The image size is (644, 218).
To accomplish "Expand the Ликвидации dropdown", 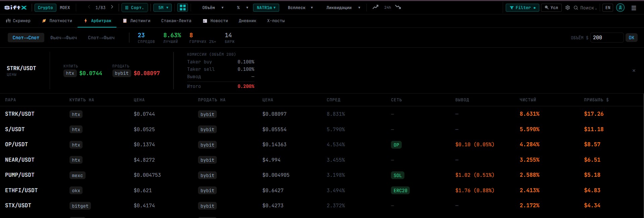I will 343,7.
